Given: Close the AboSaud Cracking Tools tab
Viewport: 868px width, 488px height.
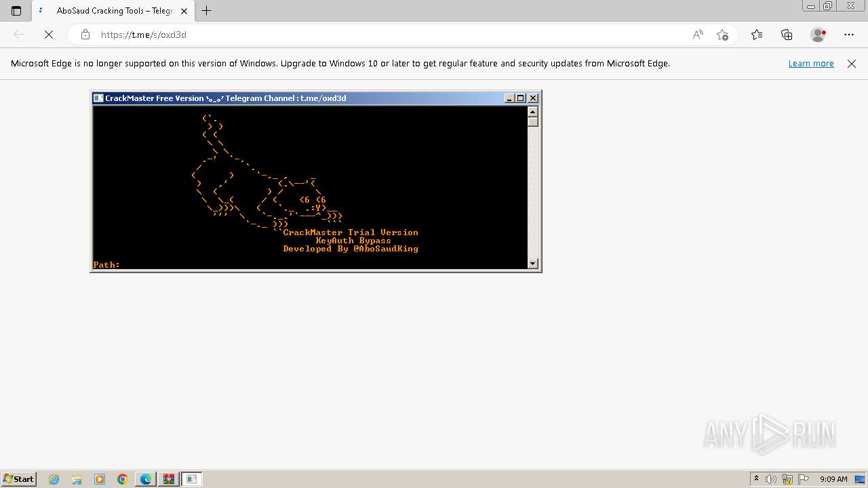Looking at the screenshot, I should (x=184, y=11).
